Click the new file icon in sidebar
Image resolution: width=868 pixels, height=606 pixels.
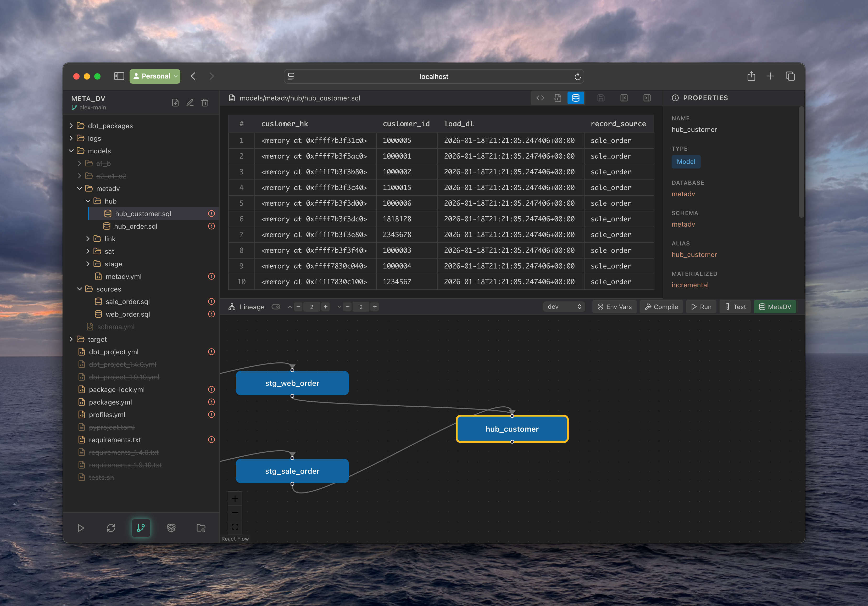click(x=175, y=103)
